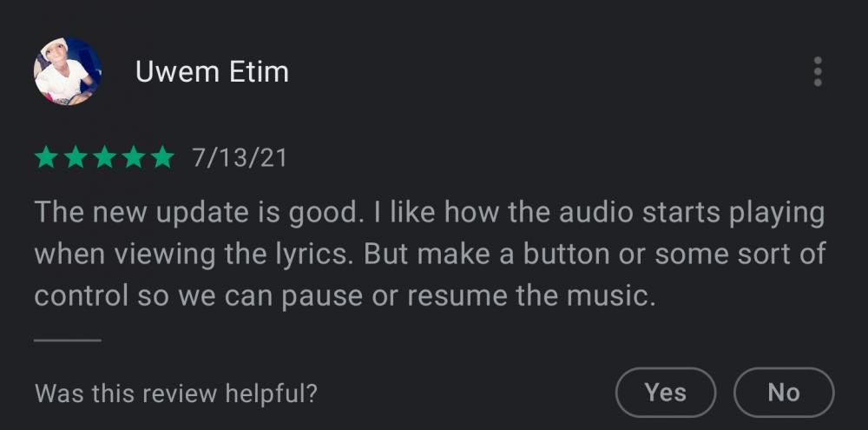868x430 pixels.
Task: Click the review date 7/13/21
Action: pyautogui.click(x=239, y=159)
